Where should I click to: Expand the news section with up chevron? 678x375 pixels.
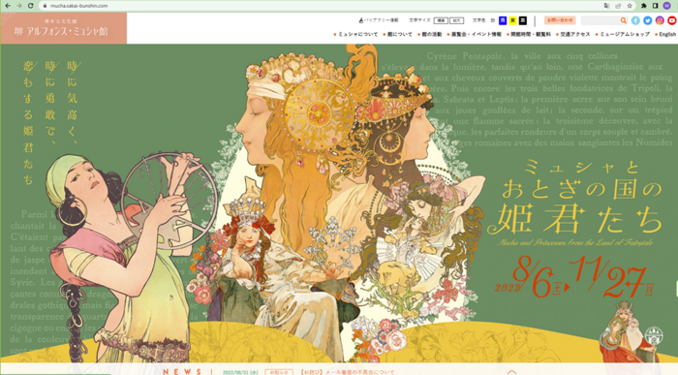tap(512, 372)
